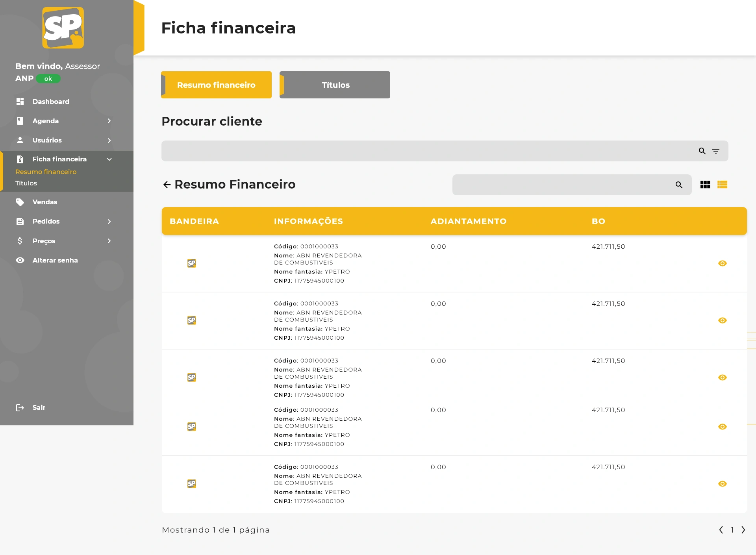
Task: Switch to grid view layout icon
Action: tap(705, 185)
